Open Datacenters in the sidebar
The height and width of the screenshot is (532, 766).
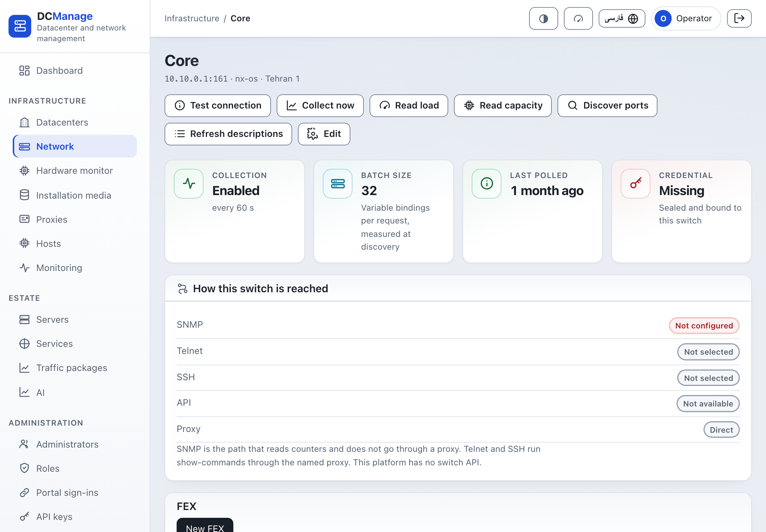pyautogui.click(x=74, y=122)
